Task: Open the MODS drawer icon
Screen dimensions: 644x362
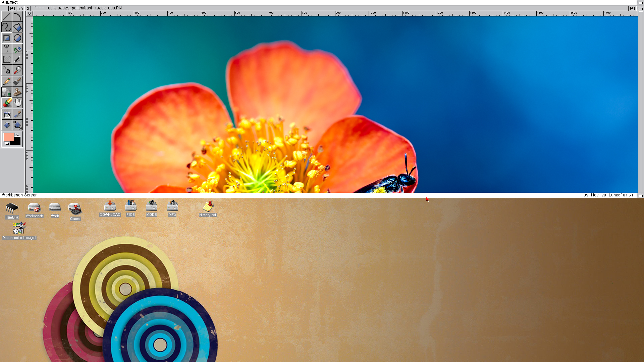Action: (x=151, y=208)
